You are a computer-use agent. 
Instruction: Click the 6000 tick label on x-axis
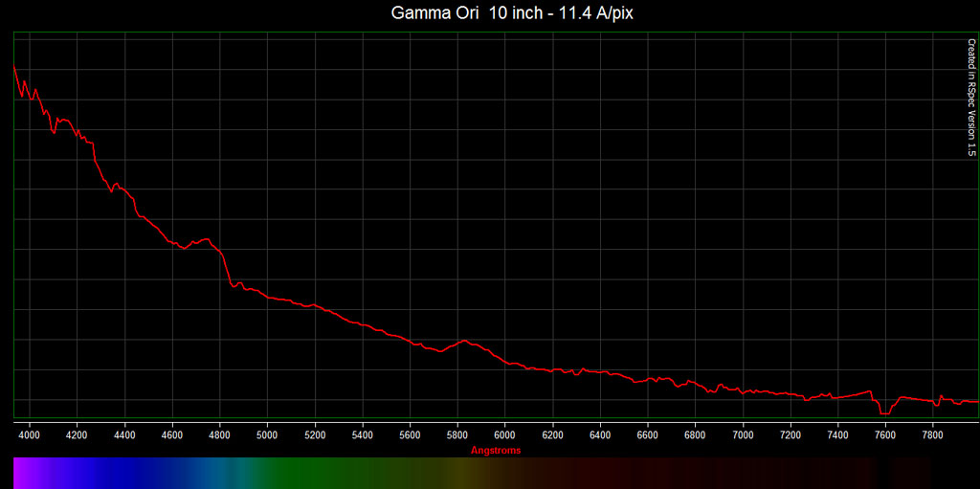[504, 434]
